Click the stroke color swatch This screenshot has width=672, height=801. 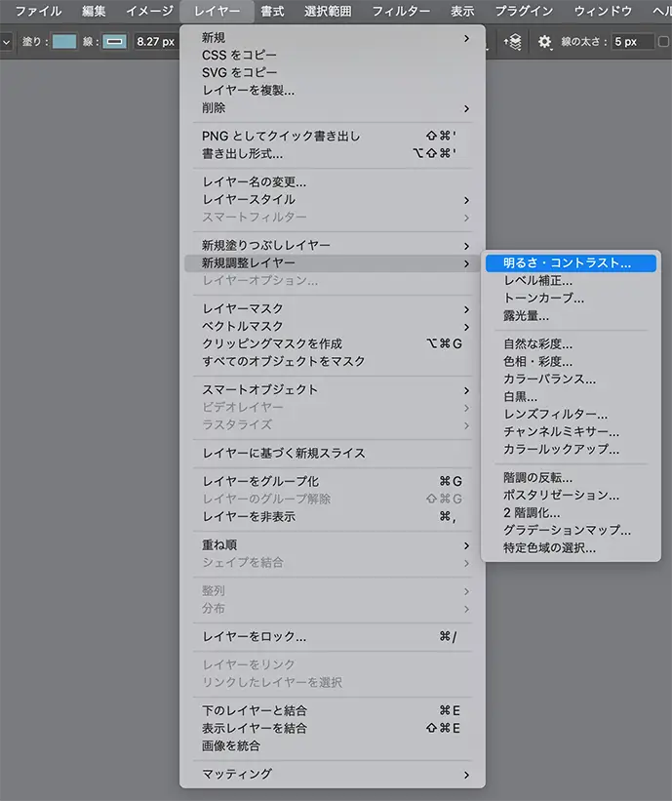[x=114, y=41]
